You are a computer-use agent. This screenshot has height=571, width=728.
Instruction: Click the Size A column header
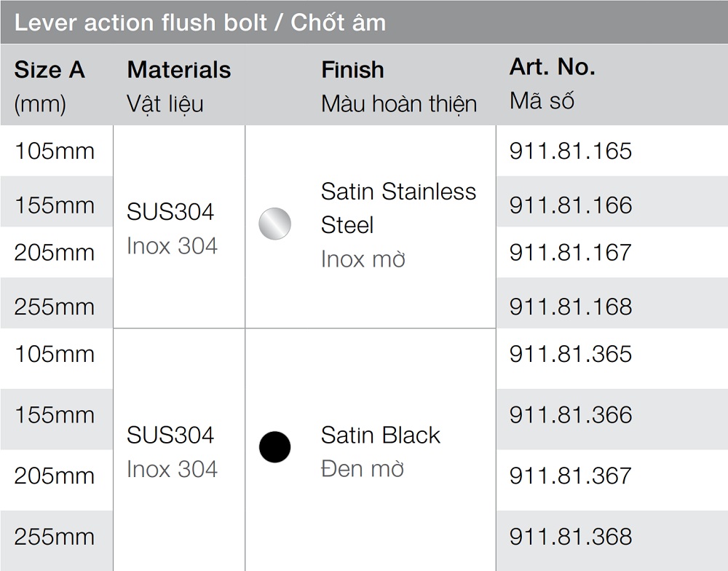click(x=50, y=70)
